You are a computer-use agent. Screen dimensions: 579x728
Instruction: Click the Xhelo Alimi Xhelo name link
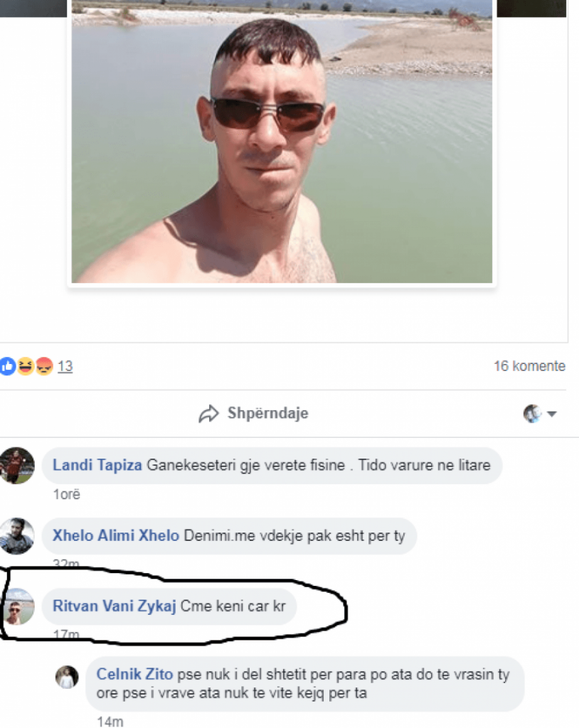coord(116,536)
